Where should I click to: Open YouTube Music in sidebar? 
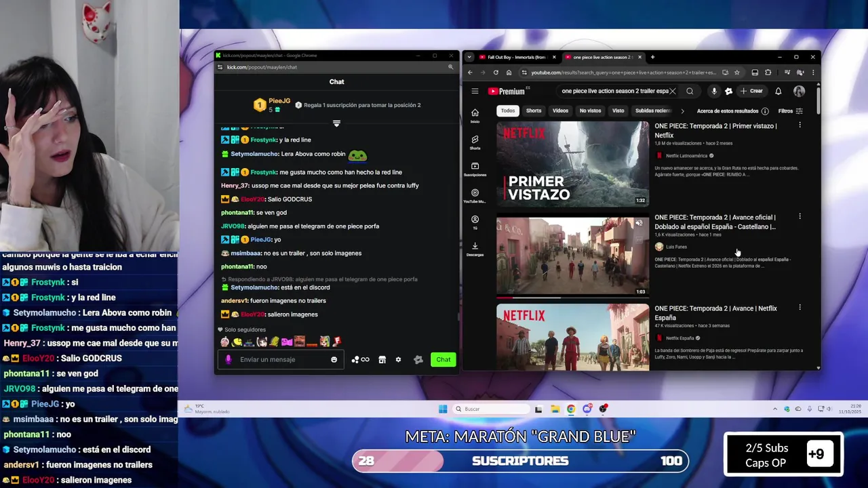475,196
